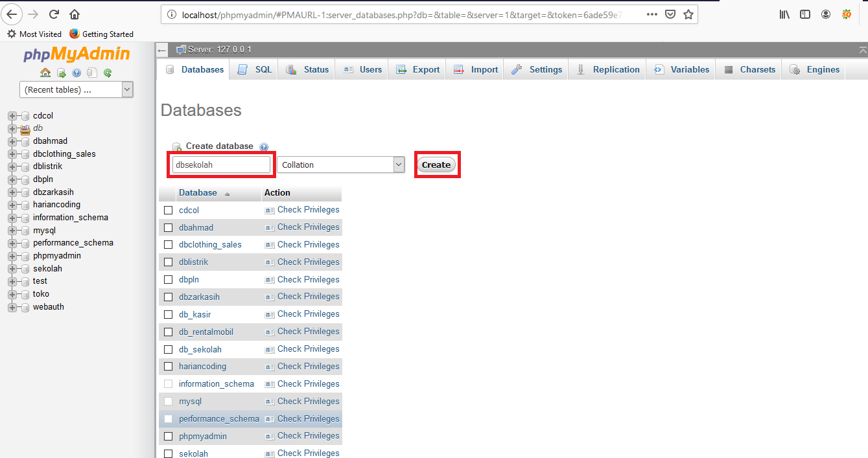Screen dimensions: 868x458
Task: Open phpMyAdmin home via house icon
Action: coord(45,73)
